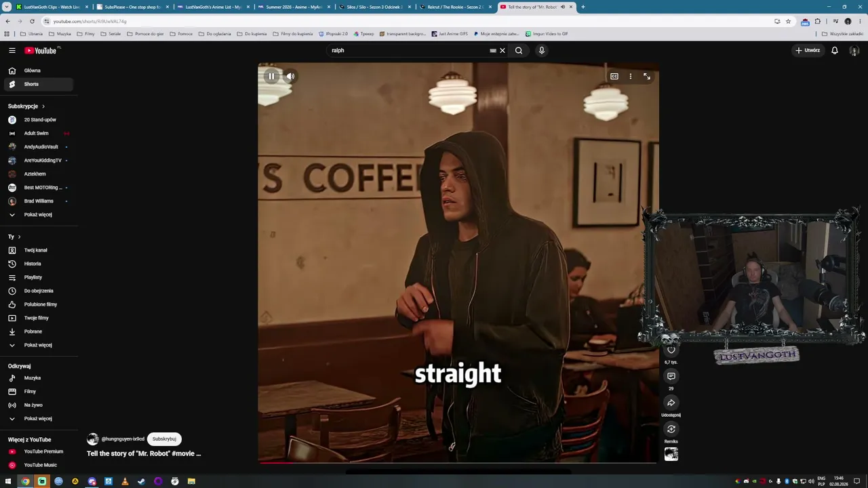868x488 pixels.
Task: Start voice search with the microphone icon
Action: click(542, 50)
